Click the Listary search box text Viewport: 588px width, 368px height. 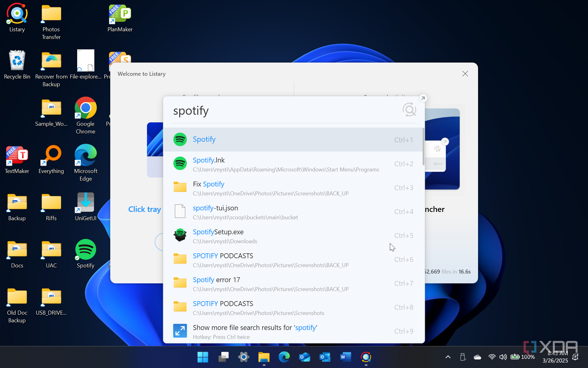tap(191, 111)
